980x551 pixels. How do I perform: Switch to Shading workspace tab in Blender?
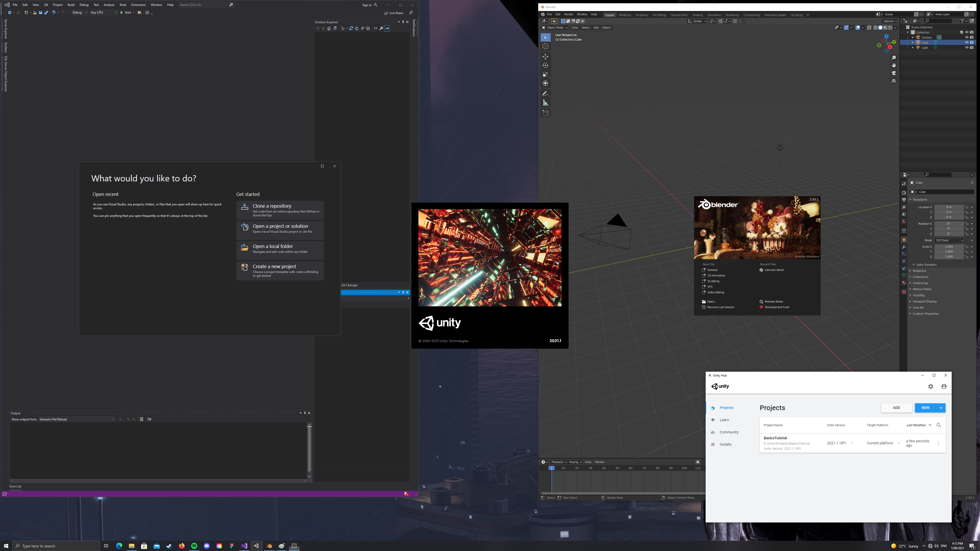pos(697,15)
